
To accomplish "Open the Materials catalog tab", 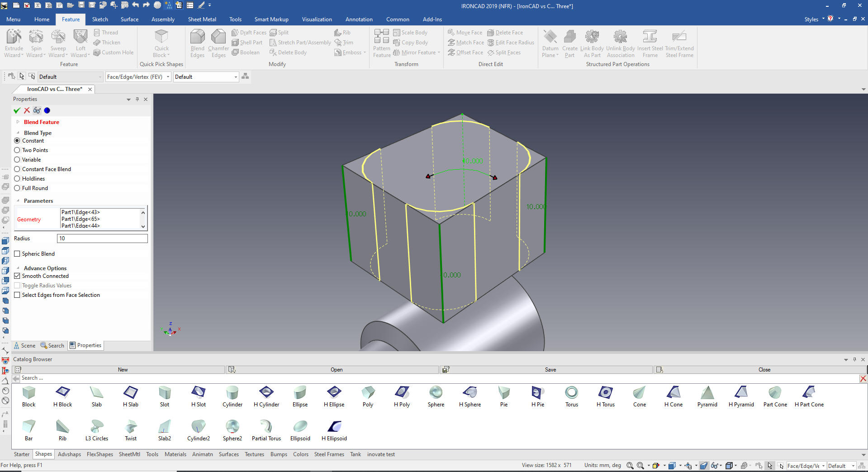I will pyautogui.click(x=175, y=454).
